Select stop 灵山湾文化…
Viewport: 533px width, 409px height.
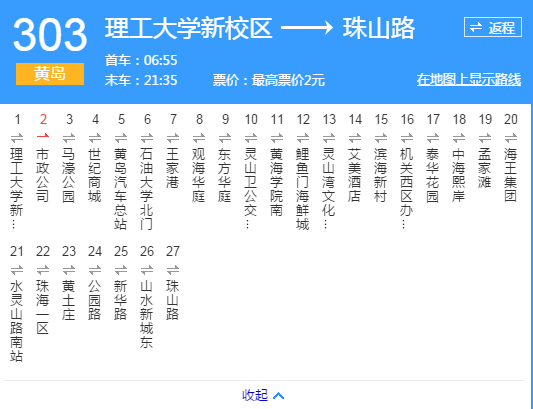click(x=328, y=188)
